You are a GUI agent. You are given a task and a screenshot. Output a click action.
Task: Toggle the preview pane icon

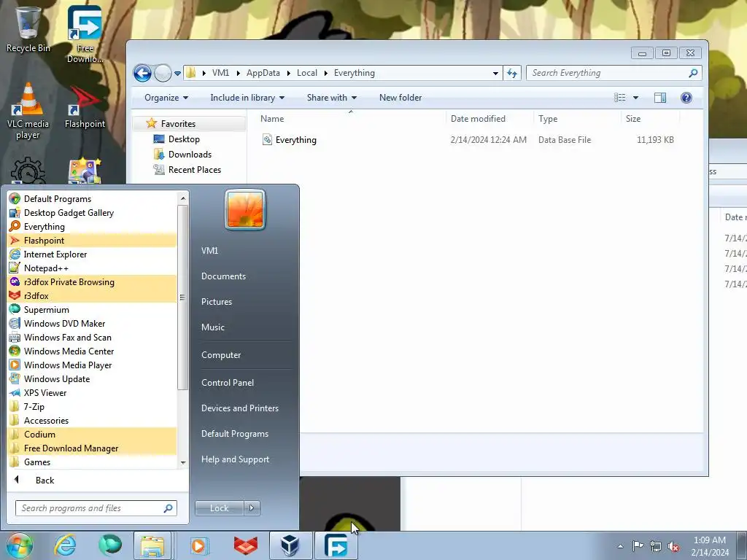click(x=659, y=98)
